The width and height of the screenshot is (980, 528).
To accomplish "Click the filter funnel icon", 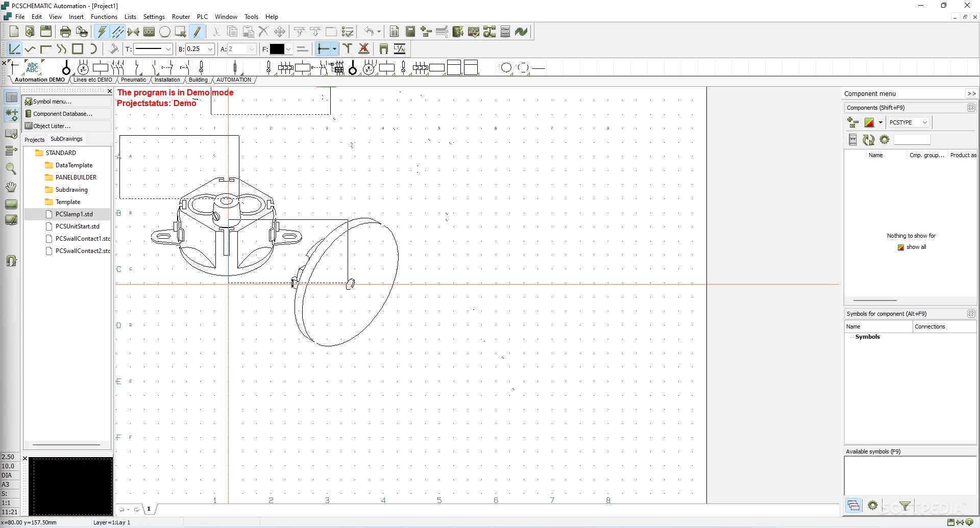I will click(x=905, y=506).
